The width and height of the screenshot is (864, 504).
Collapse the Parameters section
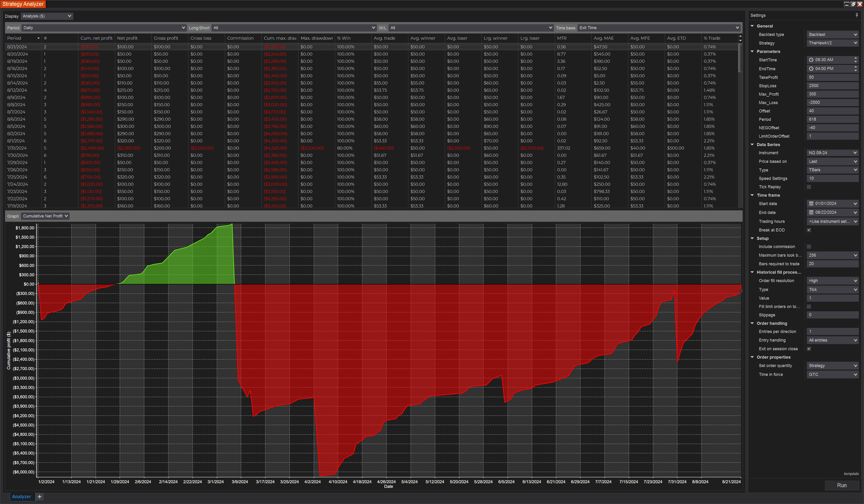[x=752, y=51]
